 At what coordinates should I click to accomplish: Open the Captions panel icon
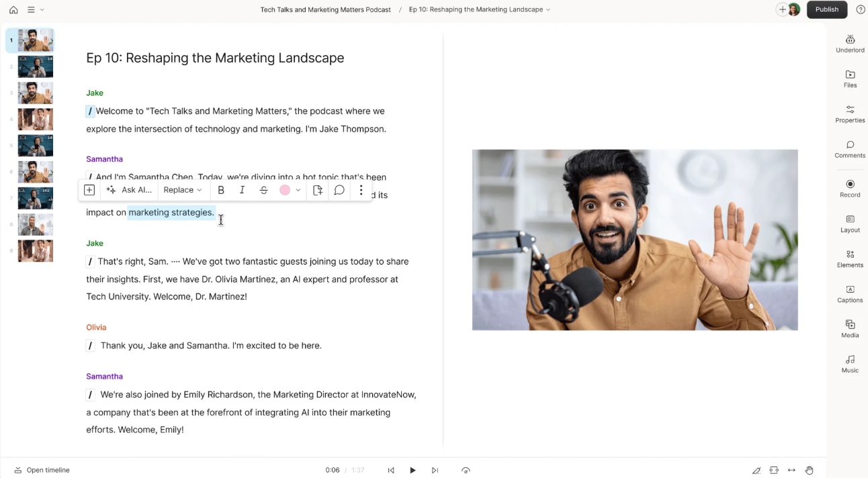(850, 293)
